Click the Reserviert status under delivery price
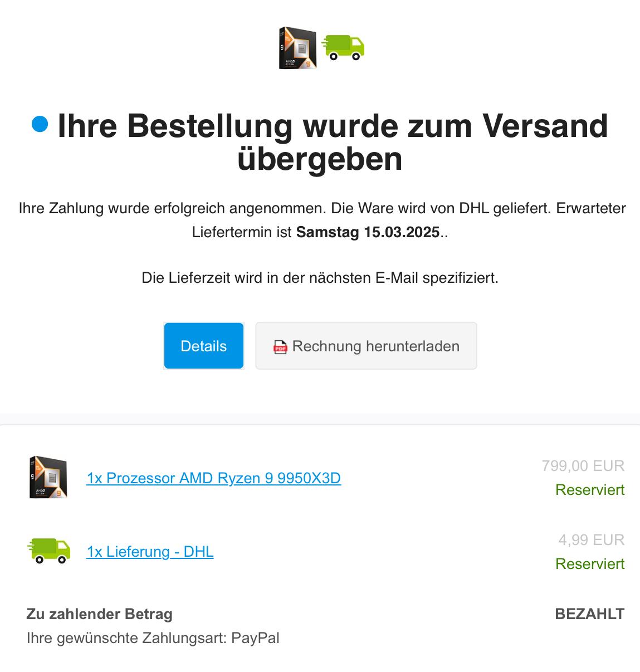 [x=590, y=564]
